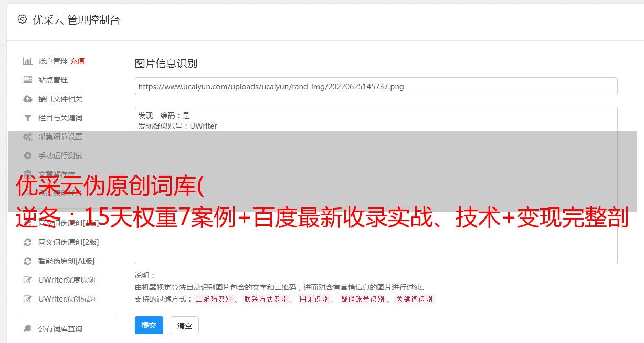
Task: Click the refresh icon next to 同义词伪原创[2版]
Action: pos(28,242)
